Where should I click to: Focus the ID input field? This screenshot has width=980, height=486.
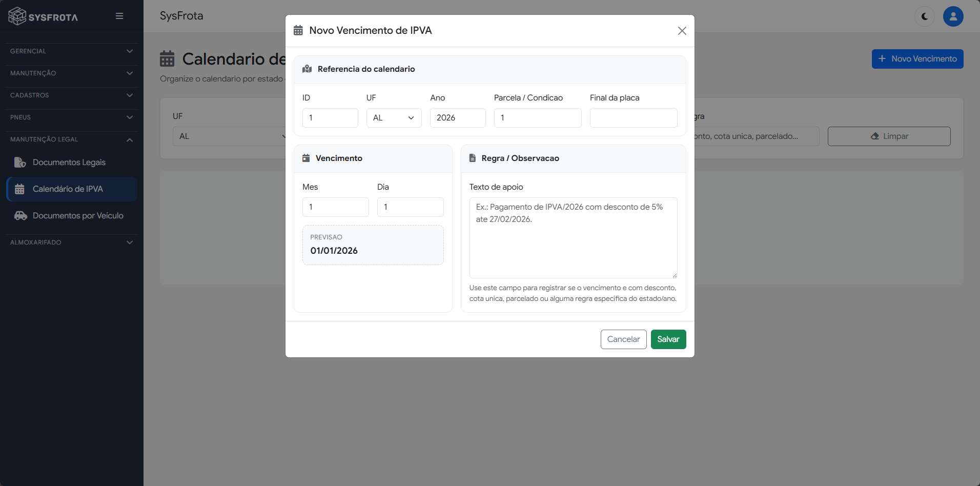tap(330, 118)
